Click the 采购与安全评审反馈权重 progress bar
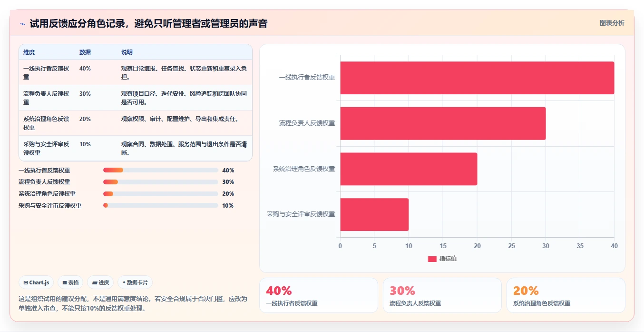This screenshot has height=332, width=644. click(161, 206)
